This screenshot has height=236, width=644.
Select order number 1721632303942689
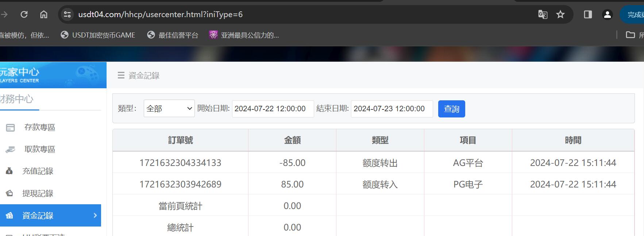tap(181, 184)
